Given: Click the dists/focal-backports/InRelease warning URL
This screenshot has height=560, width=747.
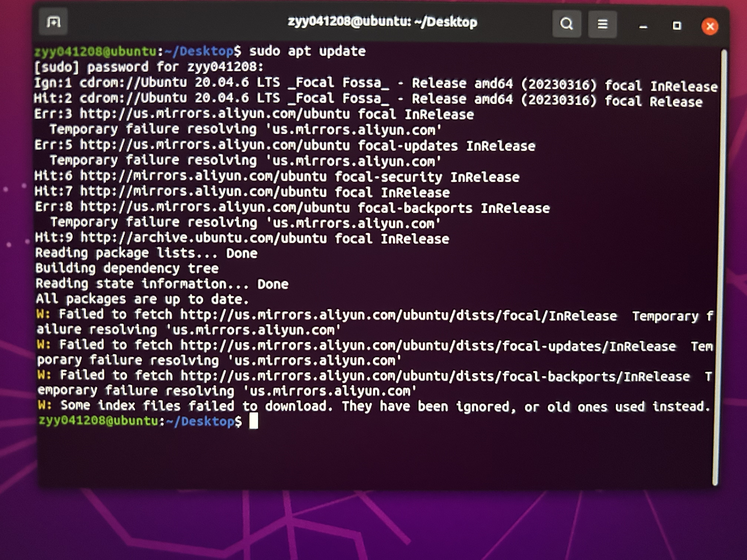Looking at the screenshot, I should point(435,376).
